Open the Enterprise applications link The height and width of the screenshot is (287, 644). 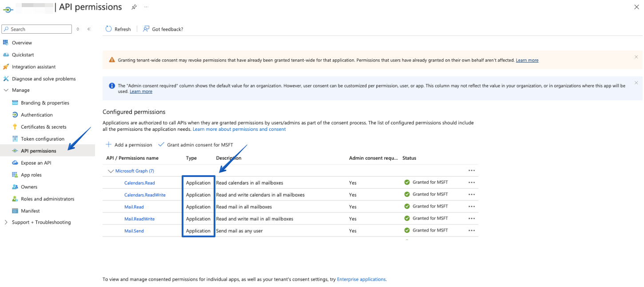point(361,279)
